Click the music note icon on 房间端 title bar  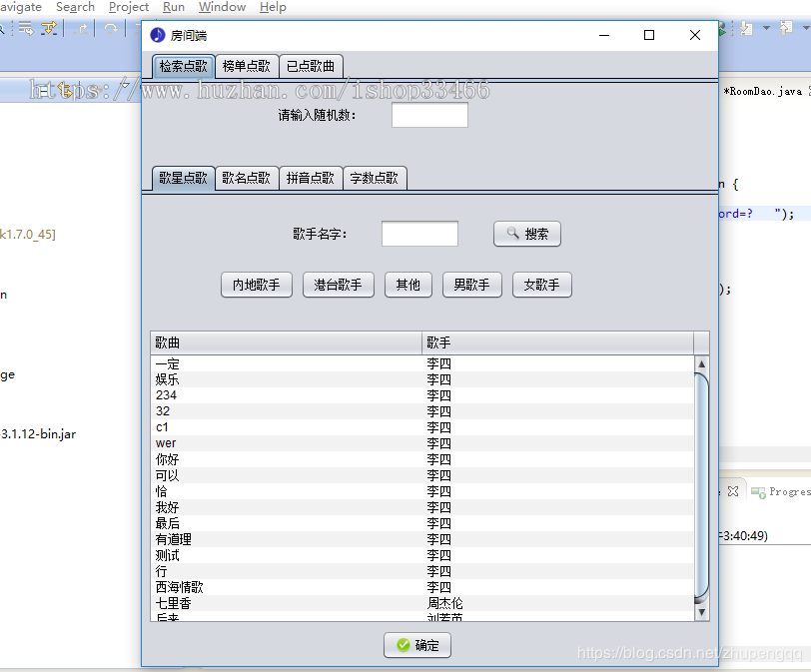(158, 35)
